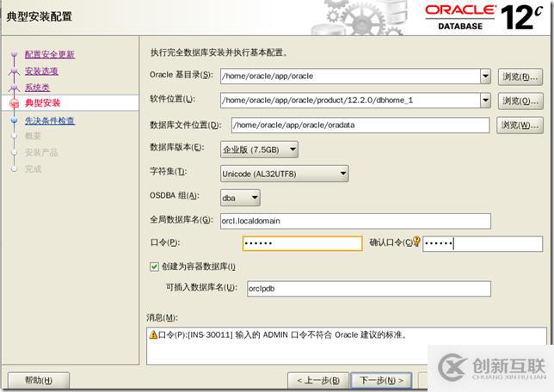Open the OSDBA 组 dba dropdown
Image resolution: width=554 pixels, height=392 pixels.
tap(240, 198)
